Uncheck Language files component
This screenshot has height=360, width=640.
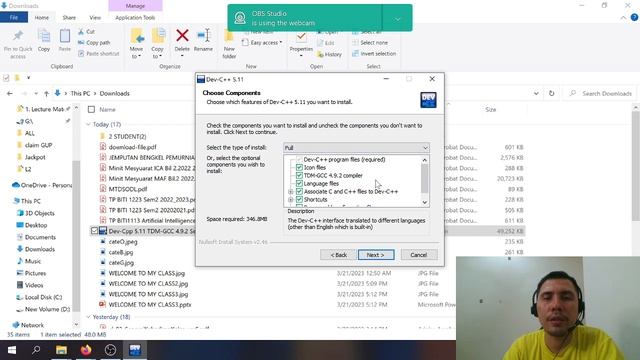(299, 183)
